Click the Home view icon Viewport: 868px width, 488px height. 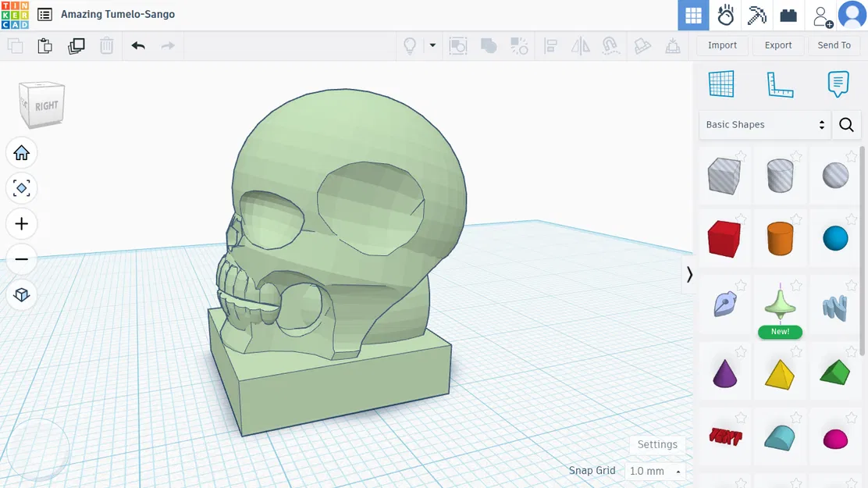tap(21, 152)
